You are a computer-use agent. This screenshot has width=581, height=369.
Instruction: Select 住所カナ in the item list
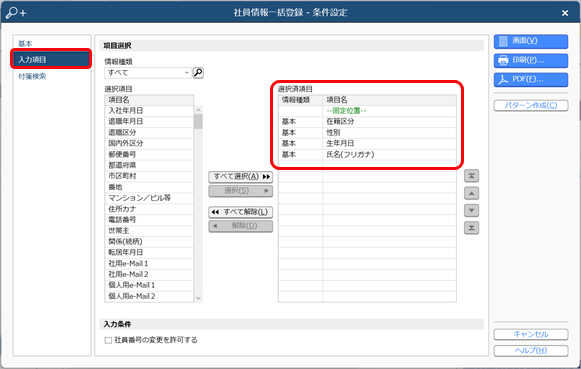click(x=149, y=209)
